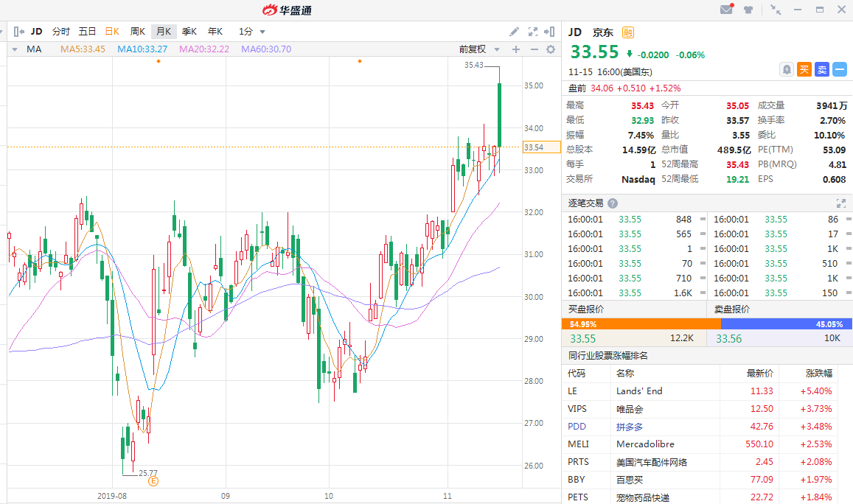Click the blue 45.05% sell ratio bar
The image size is (853, 504).
tap(787, 324)
